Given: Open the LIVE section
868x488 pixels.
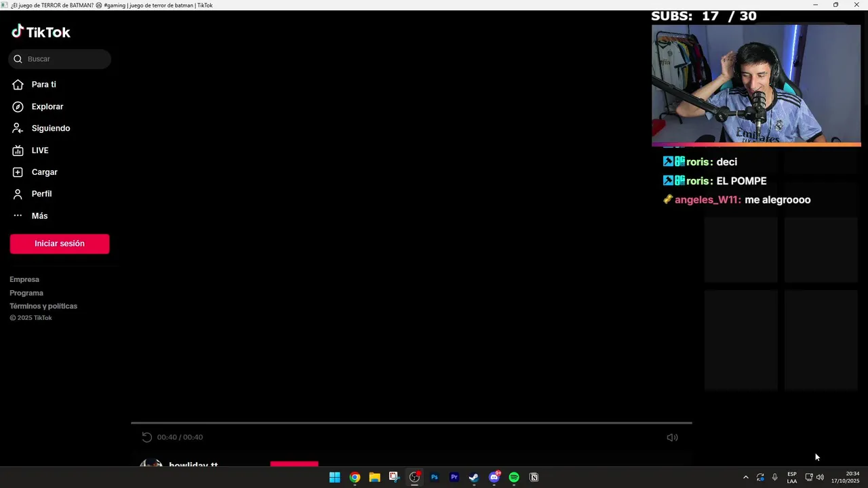Looking at the screenshot, I should click(x=39, y=150).
